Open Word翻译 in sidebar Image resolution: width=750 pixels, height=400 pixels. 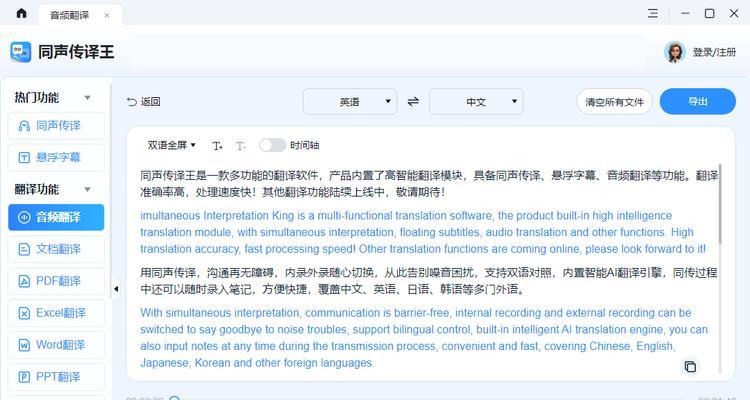click(56, 344)
